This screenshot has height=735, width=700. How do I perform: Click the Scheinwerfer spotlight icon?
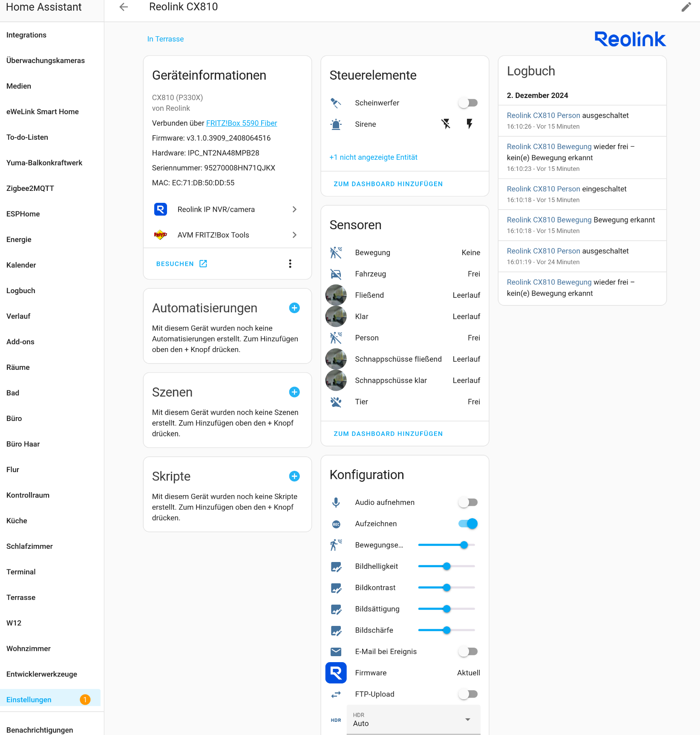click(336, 103)
